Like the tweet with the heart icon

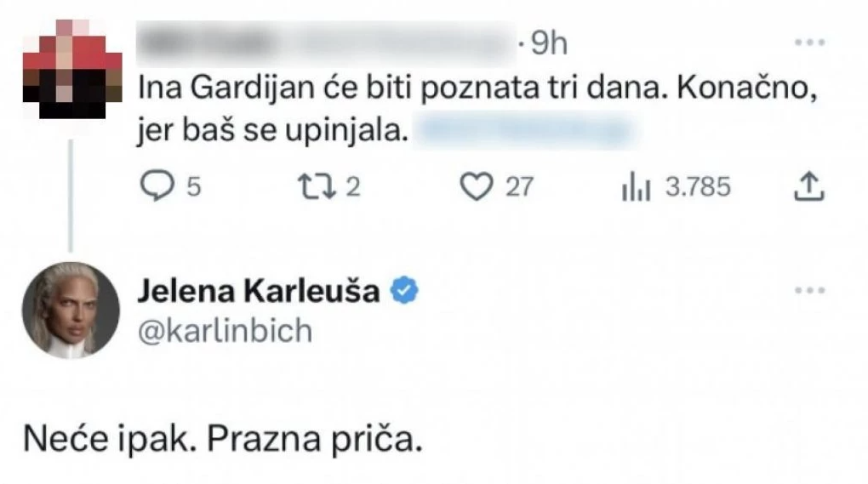[x=477, y=187]
